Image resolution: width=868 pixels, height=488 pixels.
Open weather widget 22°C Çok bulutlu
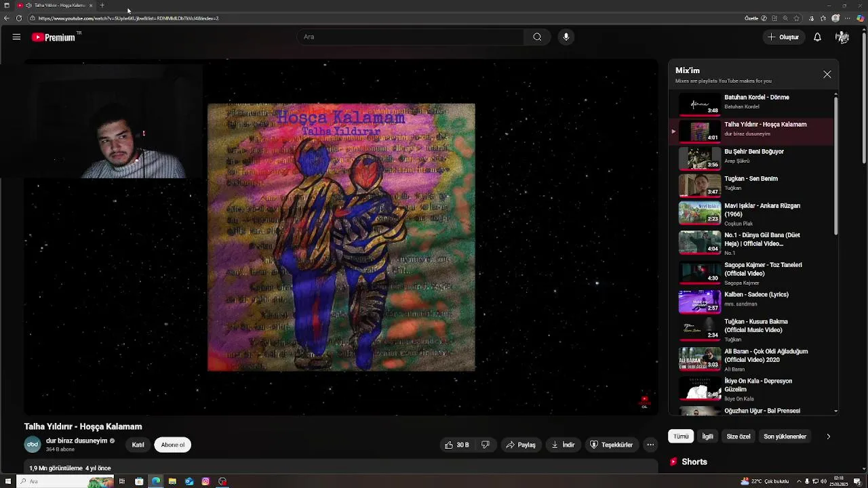[x=765, y=481]
